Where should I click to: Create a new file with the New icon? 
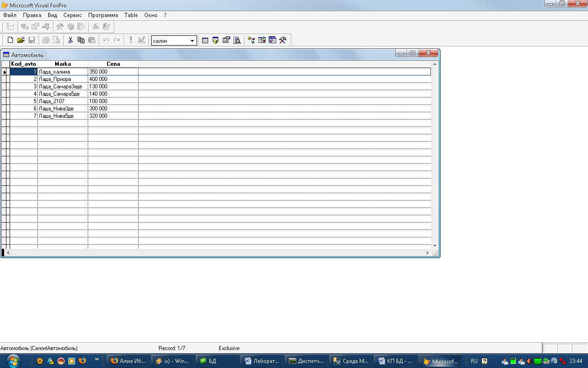(x=10, y=40)
